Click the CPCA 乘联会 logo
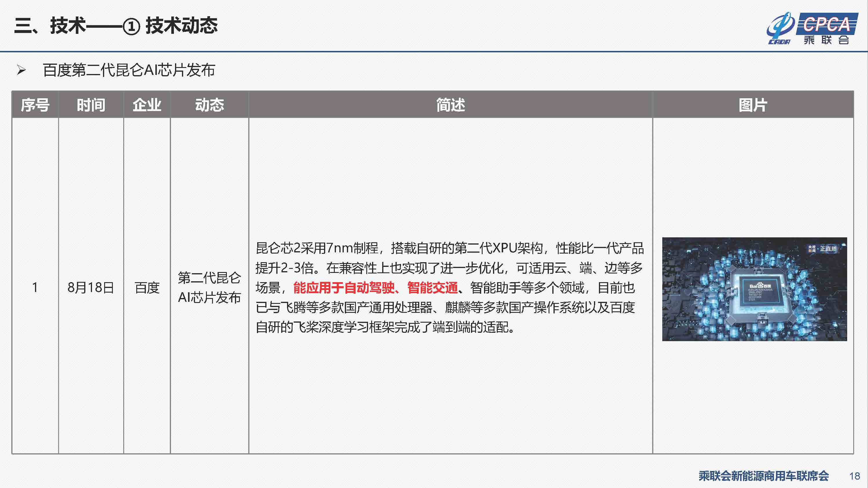868x488 pixels. (812, 29)
